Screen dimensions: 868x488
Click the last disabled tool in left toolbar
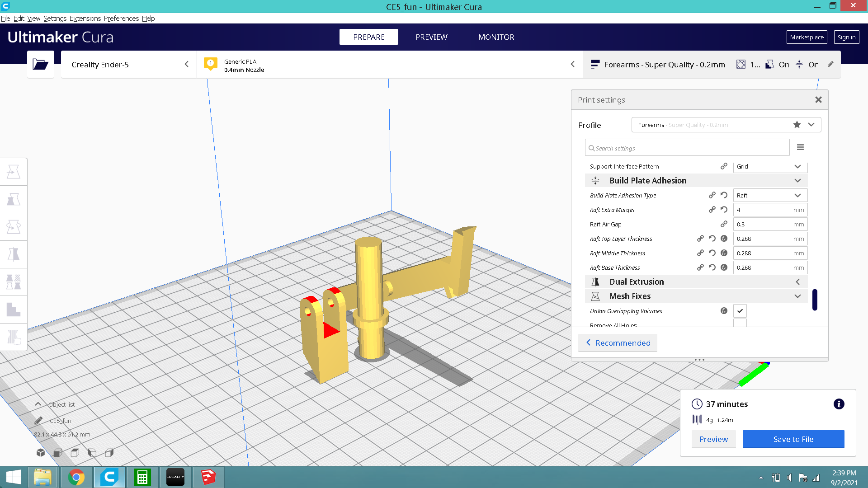pyautogui.click(x=14, y=337)
